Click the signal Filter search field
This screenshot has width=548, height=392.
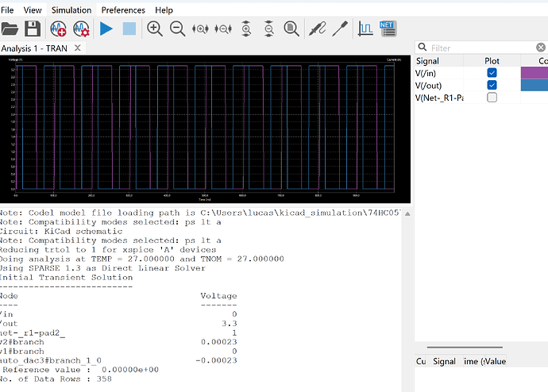pyautogui.click(x=481, y=48)
